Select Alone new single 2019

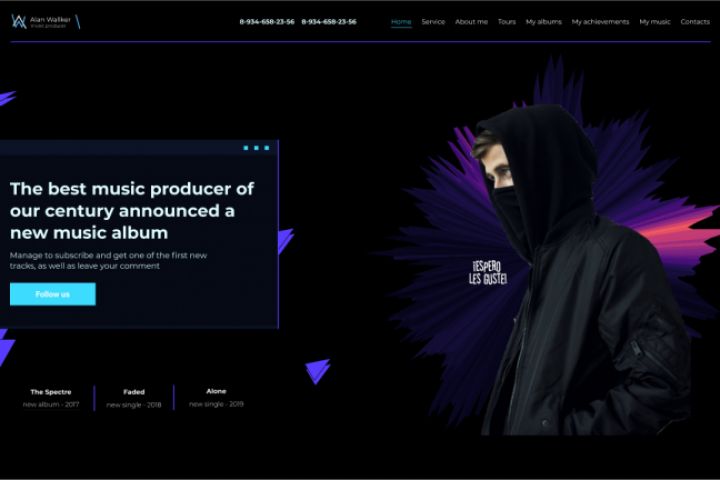coord(216,397)
